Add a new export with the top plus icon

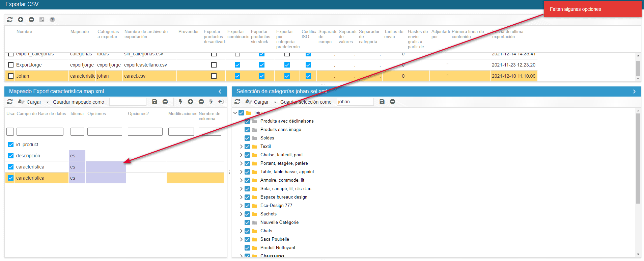pyautogui.click(x=21, y=20)
